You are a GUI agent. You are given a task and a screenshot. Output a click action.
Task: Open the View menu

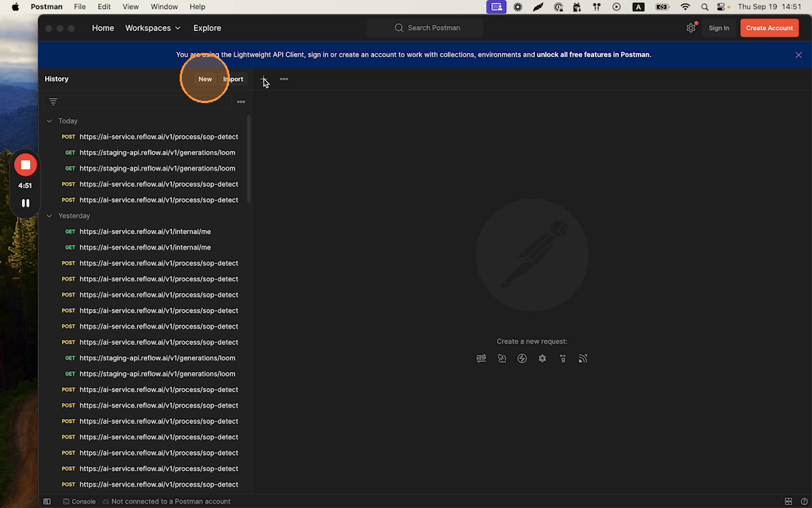click(x=130, y=7)
